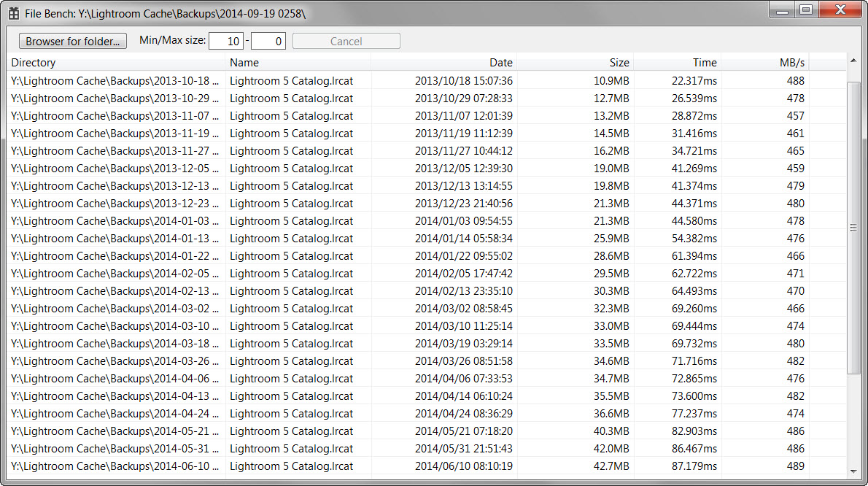The height and width of the screenshot is (486, 868).
Task: Click the MB/s value 488
Action: (796, 81)
